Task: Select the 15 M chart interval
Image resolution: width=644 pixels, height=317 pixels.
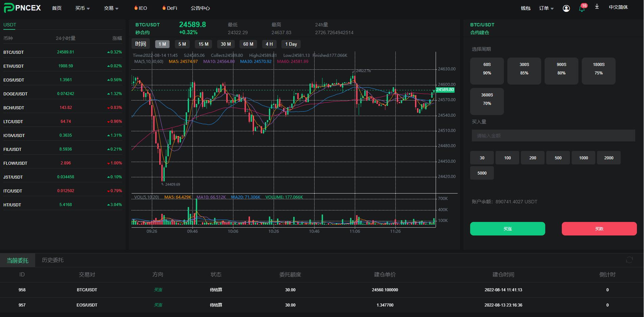Action: pyautogui.click(x=203, y=44)
